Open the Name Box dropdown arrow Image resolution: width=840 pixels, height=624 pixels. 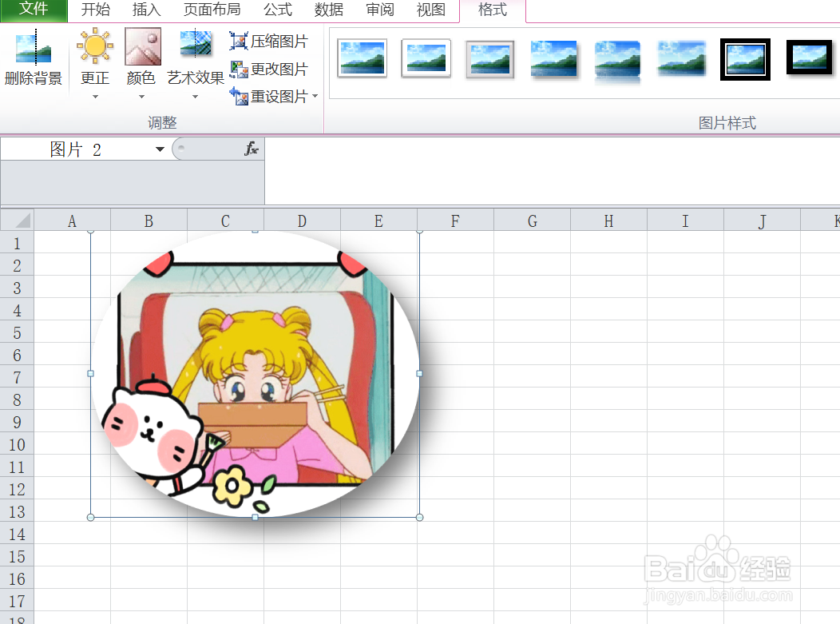click(x=160, y=149)
